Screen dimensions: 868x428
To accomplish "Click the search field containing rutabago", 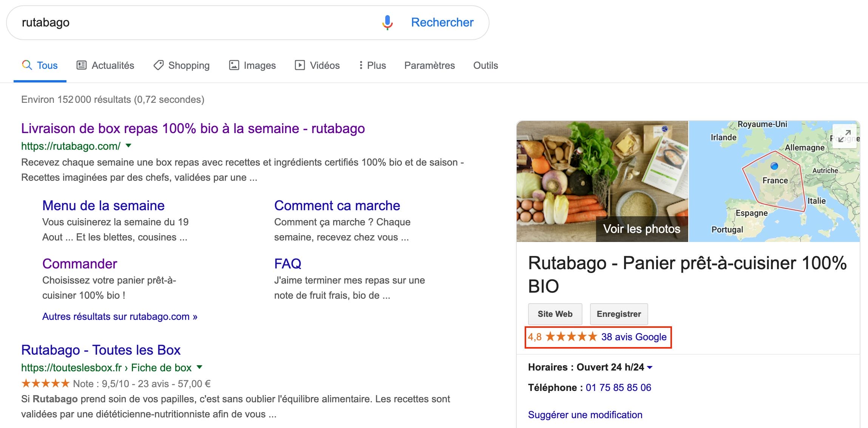I will point(151,22).
